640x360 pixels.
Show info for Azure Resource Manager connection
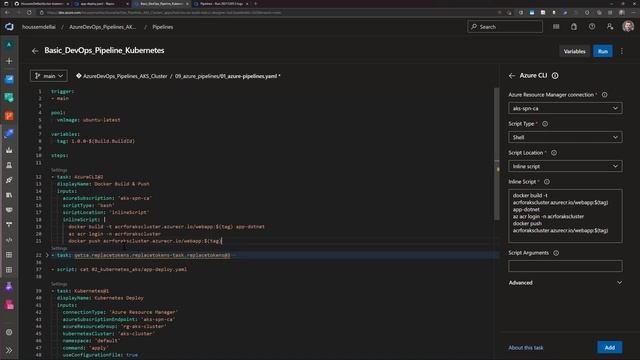604,95
